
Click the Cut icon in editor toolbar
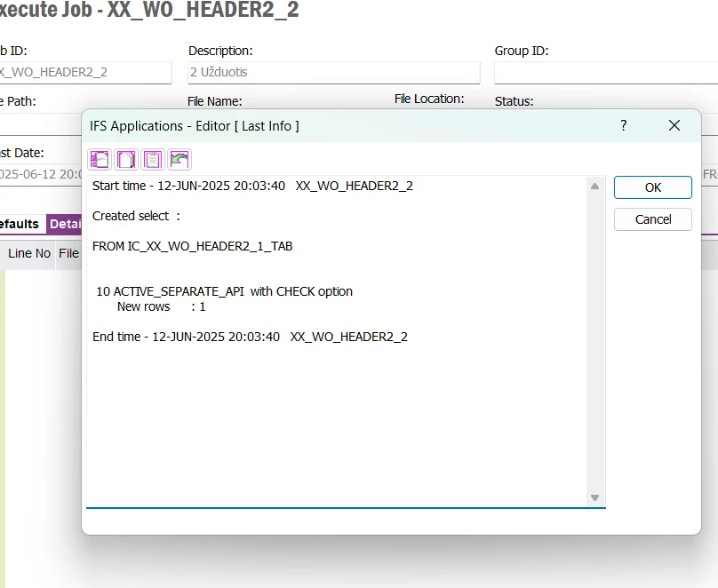(x=100, y=159)
